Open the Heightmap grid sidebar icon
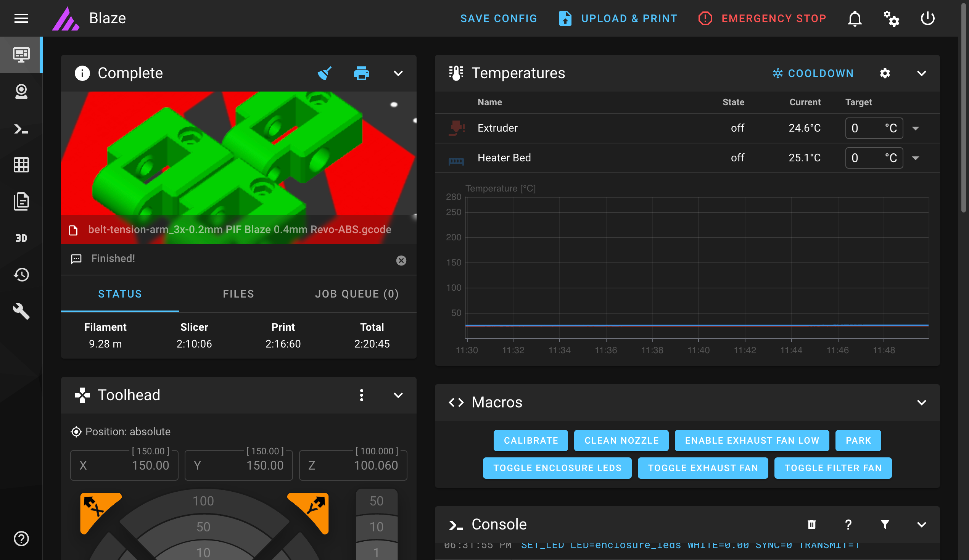The height and width of the screenshot is (560, 969). (21, 165)
